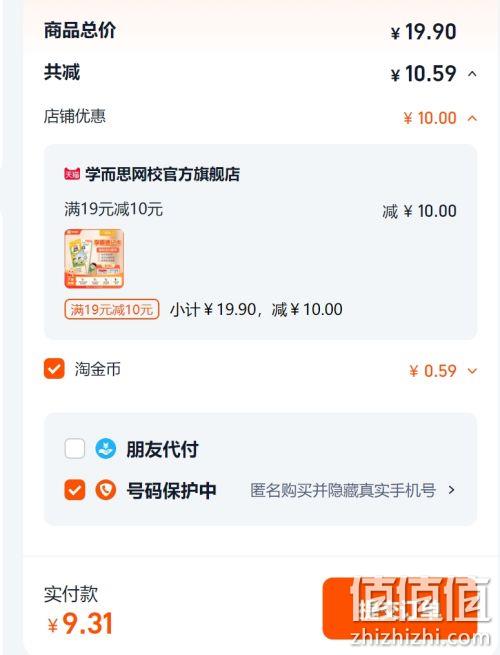
Task: Select the 店铺优惠 row label
Action: click(x=75, y=116)
